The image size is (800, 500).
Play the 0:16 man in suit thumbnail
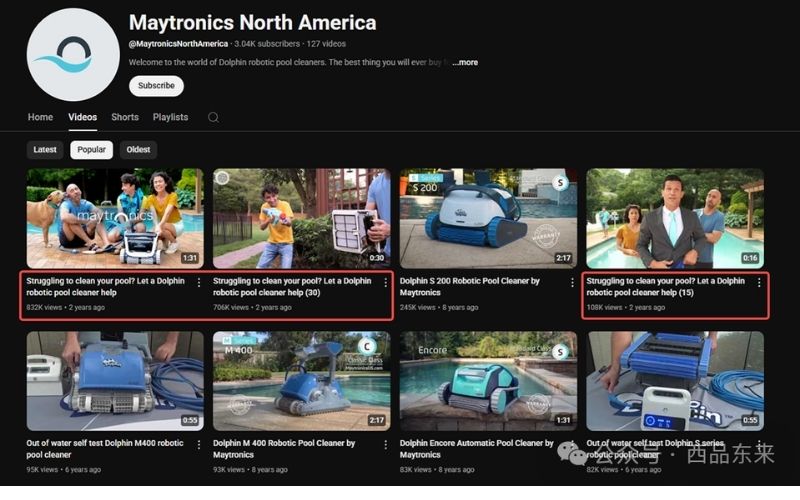675,218
